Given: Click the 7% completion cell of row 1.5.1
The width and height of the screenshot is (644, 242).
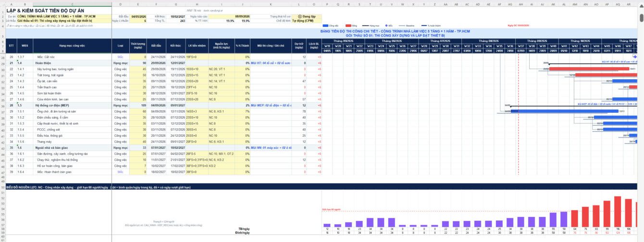Looking at the screenshot, I should [x=243, y=111].
